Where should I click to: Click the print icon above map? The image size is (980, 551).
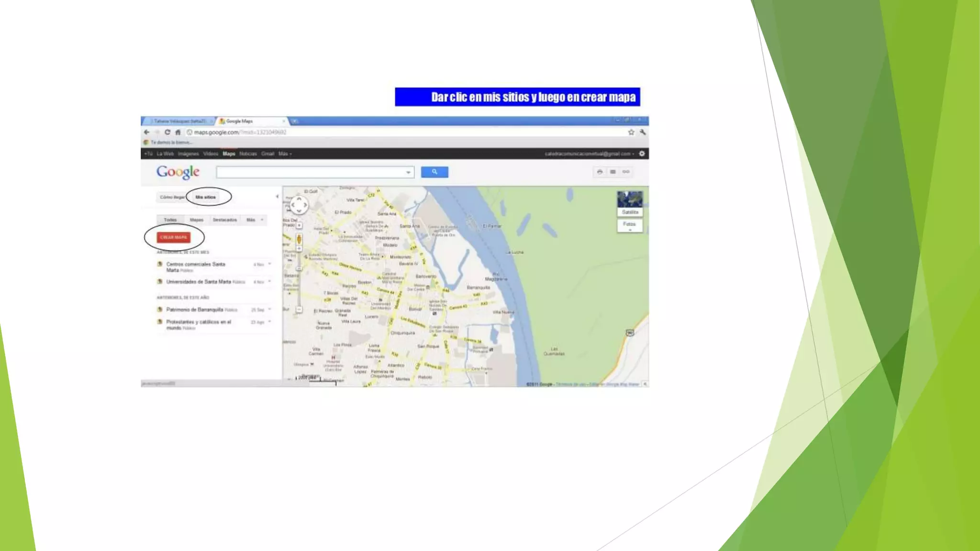[x=600, y=172]
